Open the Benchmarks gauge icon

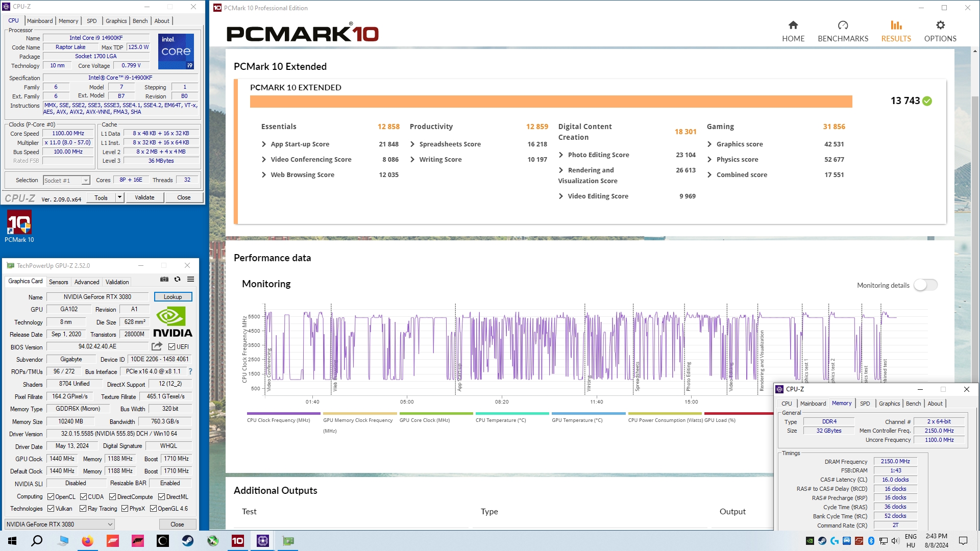click(843, 25)
